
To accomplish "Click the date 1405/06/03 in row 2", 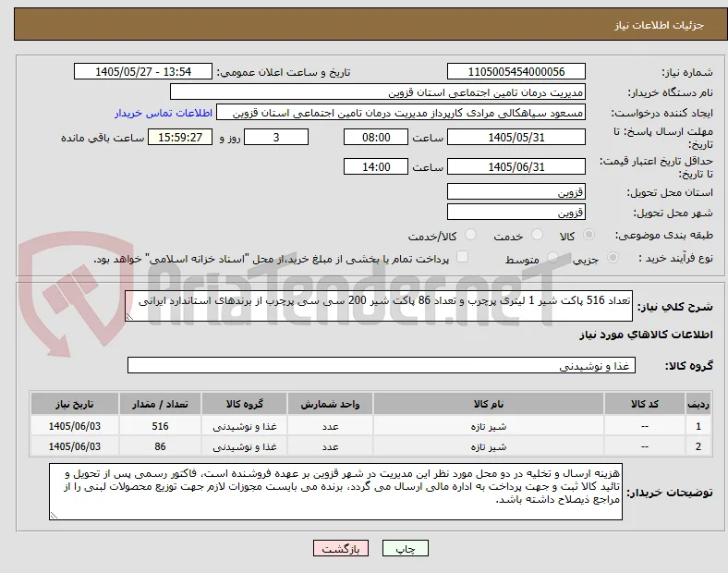I will click(x=75, y=446).
